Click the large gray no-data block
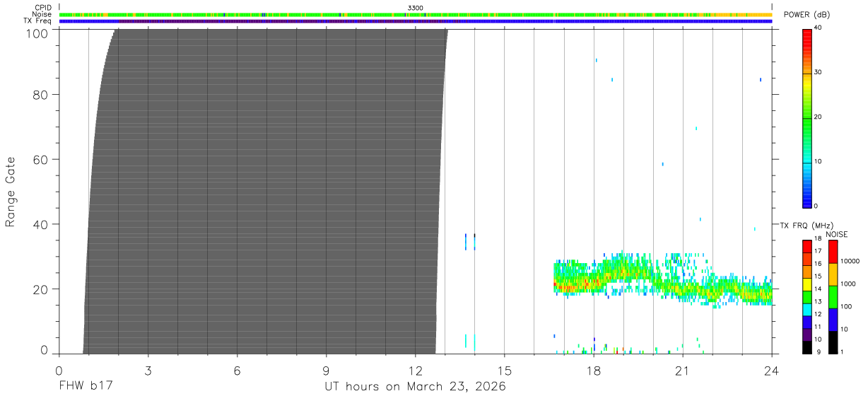The height and width of the screenshot is (401, 868). 265,191
